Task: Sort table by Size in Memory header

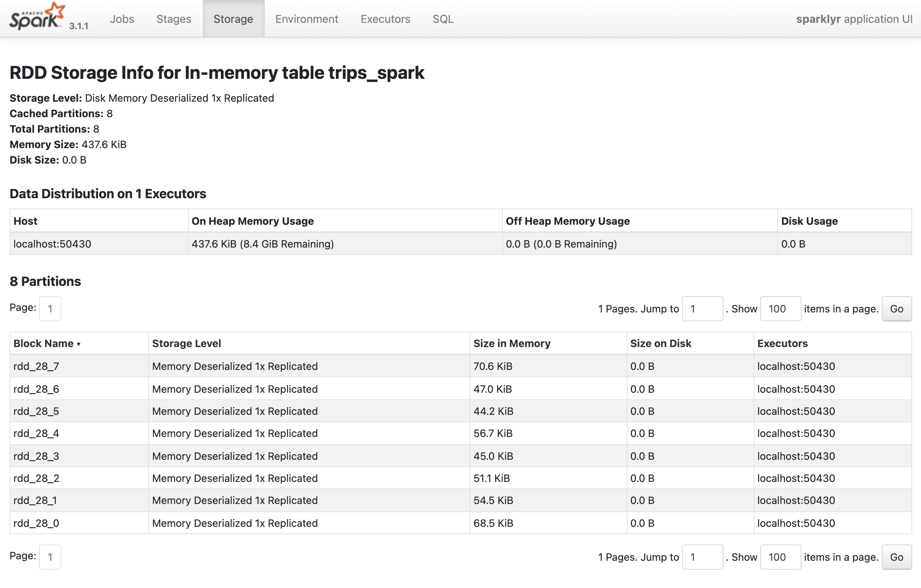Action: (512, 343)
